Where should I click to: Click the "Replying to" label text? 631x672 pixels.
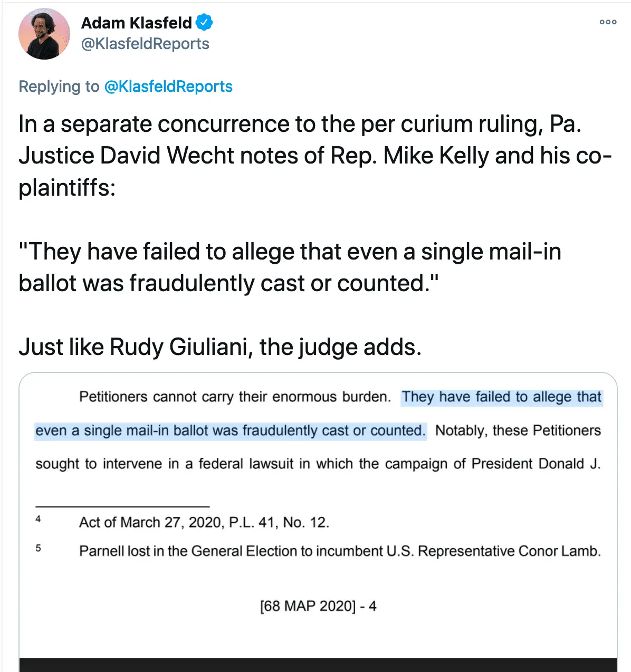[59, 87]
